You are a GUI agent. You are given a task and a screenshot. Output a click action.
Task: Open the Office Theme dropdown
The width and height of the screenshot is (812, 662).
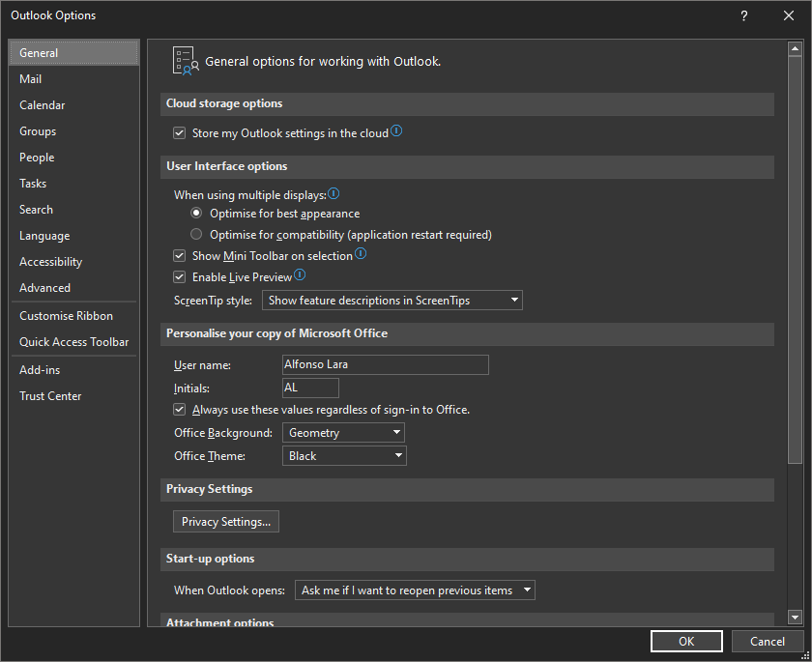(344, 456)
